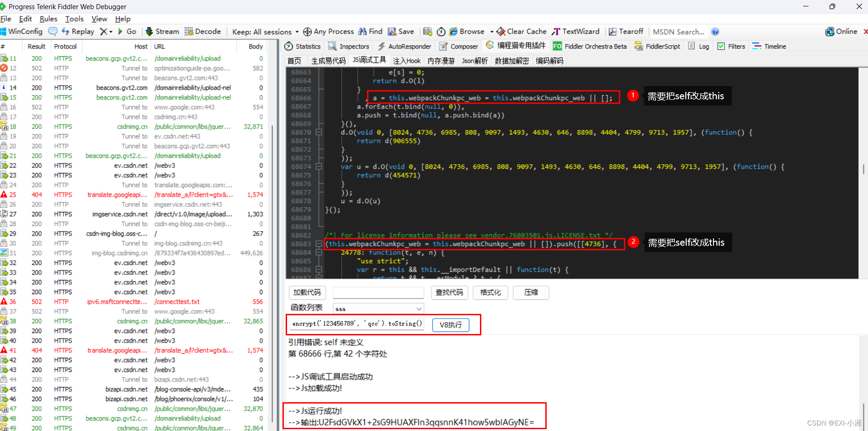The width and height of the screenshot is (868, 431).
Task: Open the Browse dropdown arrow
Action: (492, 32)
